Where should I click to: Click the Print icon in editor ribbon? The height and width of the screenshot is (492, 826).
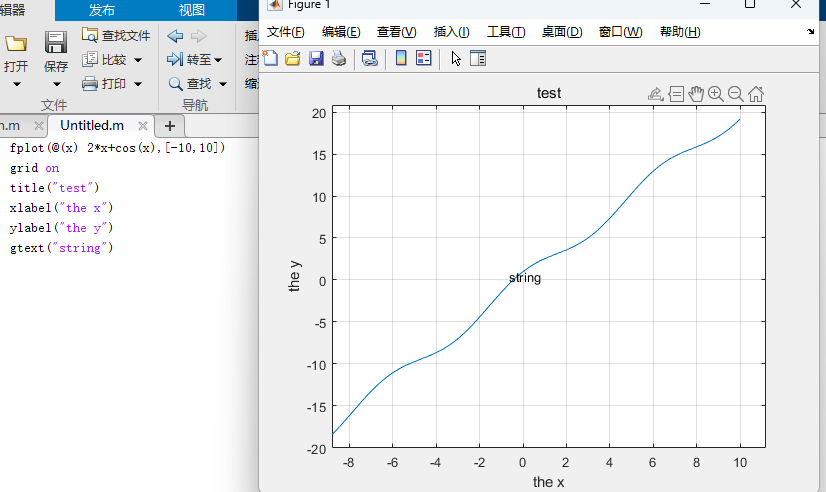pyautogui.click(x=90, y=83)
